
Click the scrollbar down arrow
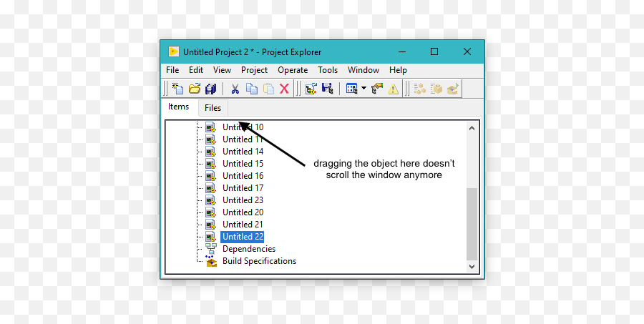click(472, 267)
